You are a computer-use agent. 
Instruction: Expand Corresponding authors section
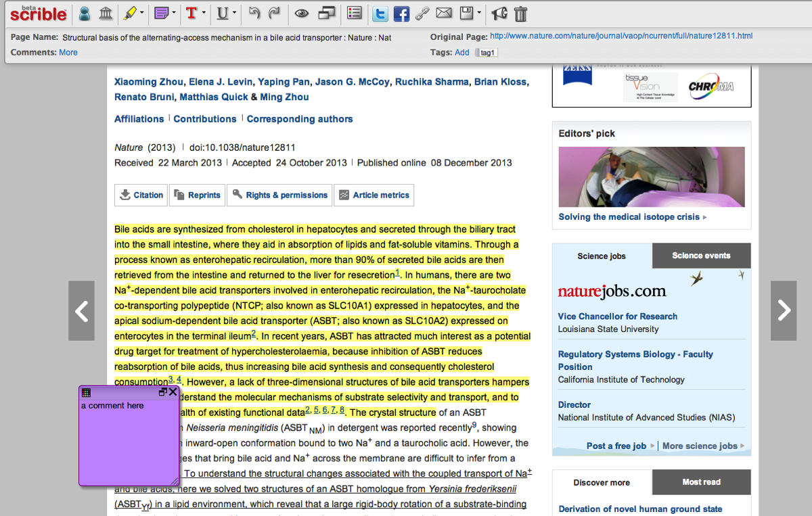(x=300, y=119)
